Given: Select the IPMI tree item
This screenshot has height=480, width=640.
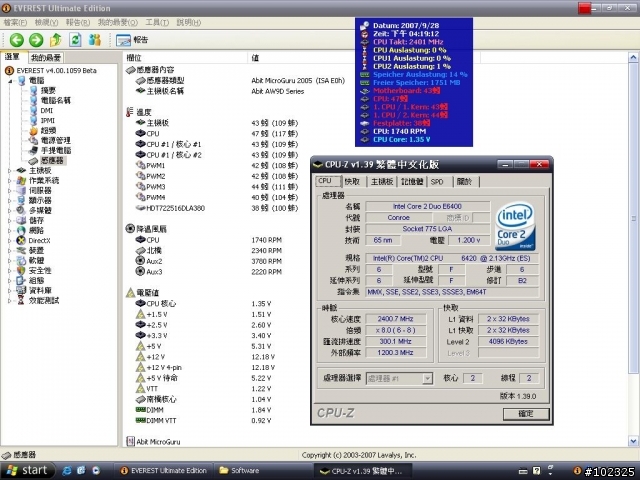Looking at the screenshot, I should pyautogui.click(x=47, y=120).
